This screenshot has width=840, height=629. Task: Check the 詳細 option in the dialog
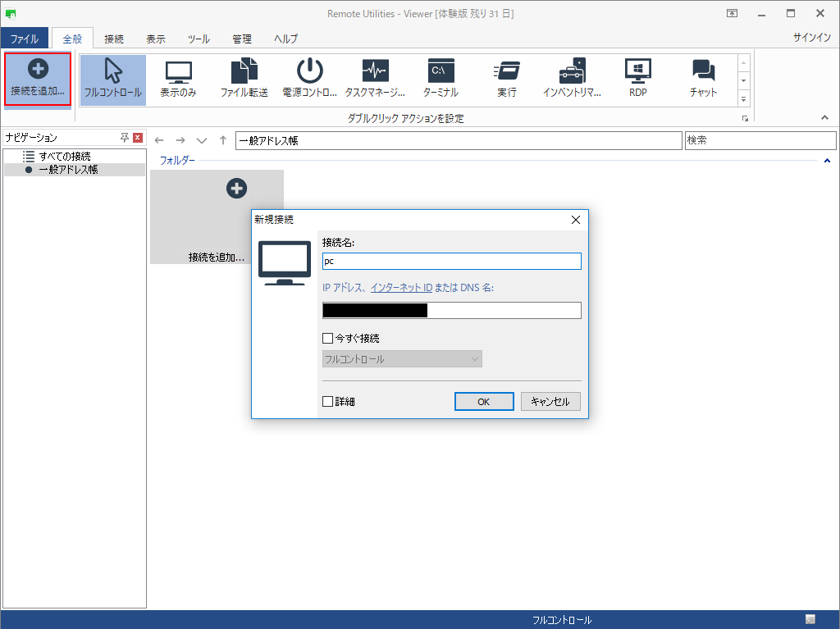pyautogui.click(x=326, y=401)
